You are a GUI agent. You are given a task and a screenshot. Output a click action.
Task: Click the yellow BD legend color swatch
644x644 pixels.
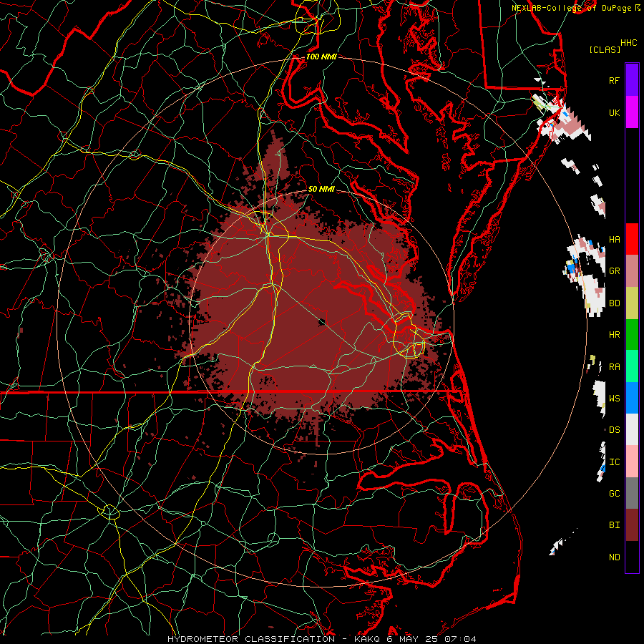(632, 303)
